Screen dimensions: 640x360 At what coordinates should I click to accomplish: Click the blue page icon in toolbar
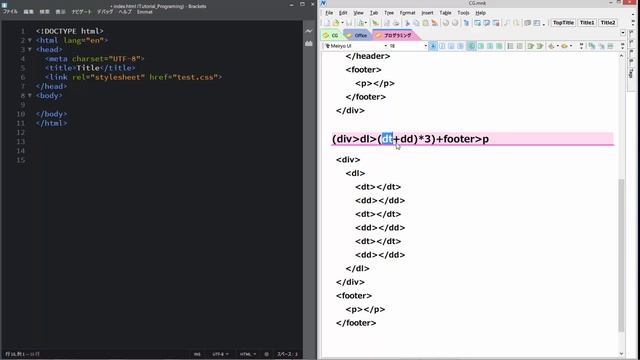[466, 23]
